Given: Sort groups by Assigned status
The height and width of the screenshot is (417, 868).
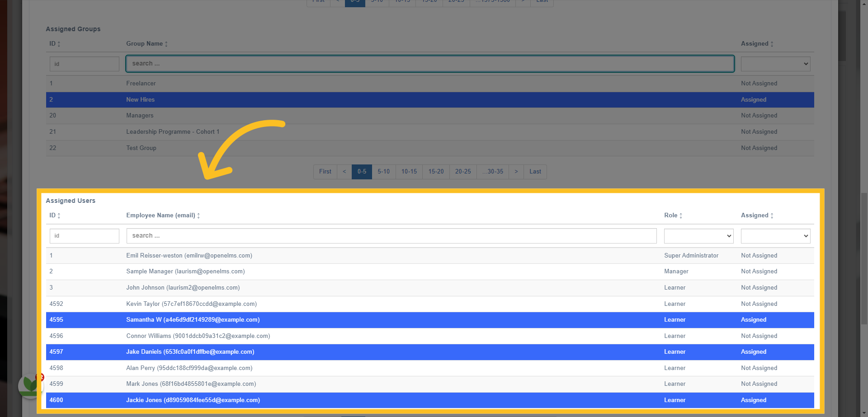Looking at the screenshot, I should point(757,44).
